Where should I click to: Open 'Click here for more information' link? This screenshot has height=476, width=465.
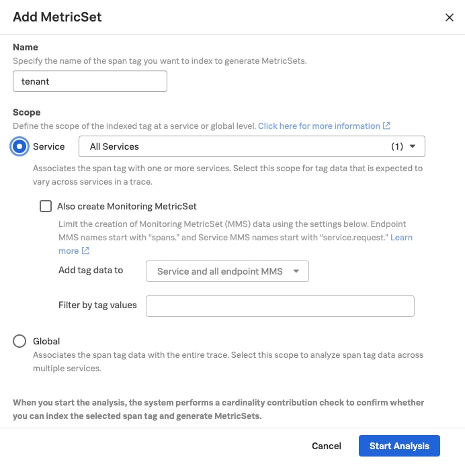319,126
